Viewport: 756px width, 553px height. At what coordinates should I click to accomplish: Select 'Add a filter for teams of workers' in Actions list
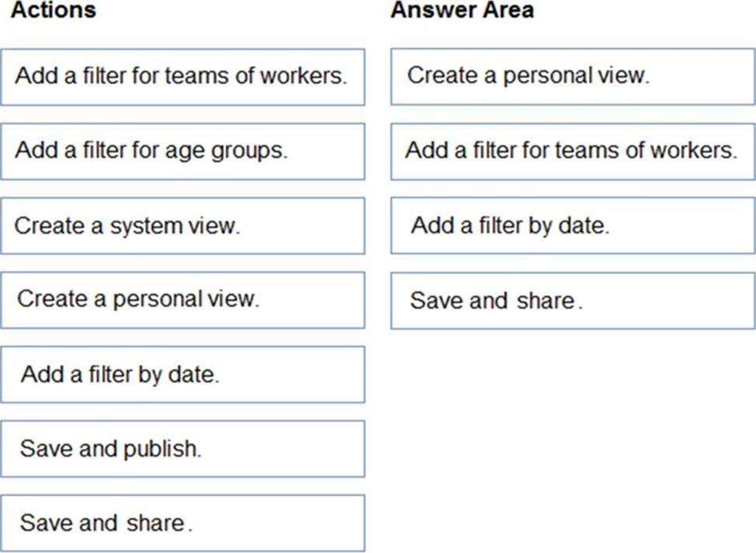(x=182, y=77)
